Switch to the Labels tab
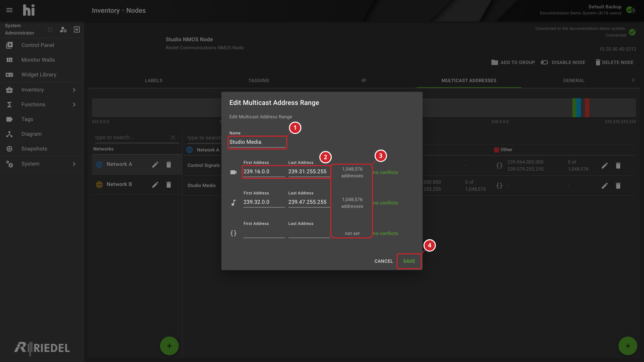Screen dimensions: 644x362 tap(154, 80)
